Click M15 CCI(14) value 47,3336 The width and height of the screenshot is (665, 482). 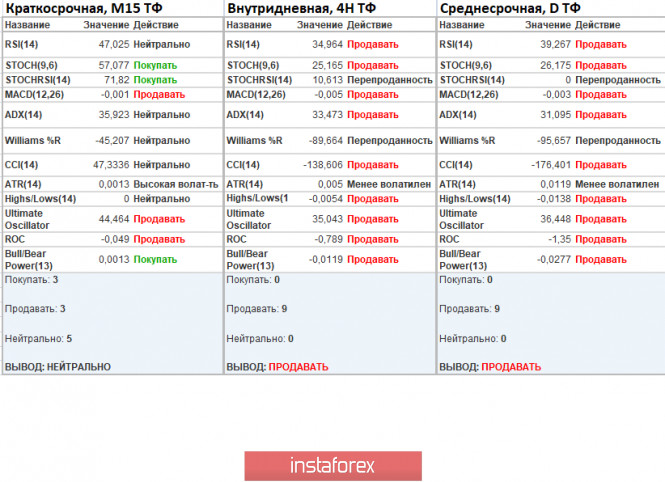click(111, 165)
